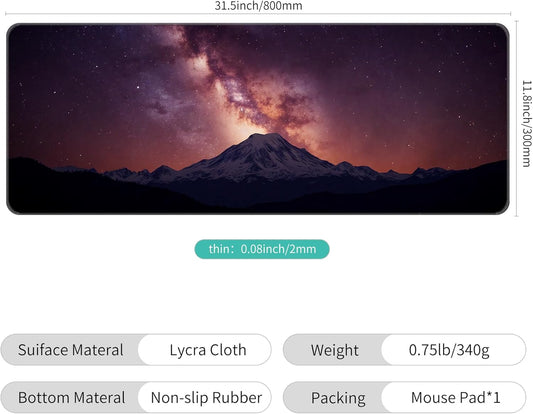The image size is (533, 414).
Task: Select the Suiface Materal label
Action: tap(71, 350)
